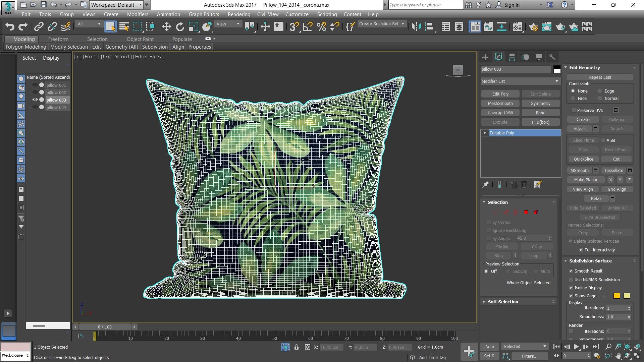Click the Edit Poly modifier button
This screenshot has height=362, width=644.
(500, 94)
